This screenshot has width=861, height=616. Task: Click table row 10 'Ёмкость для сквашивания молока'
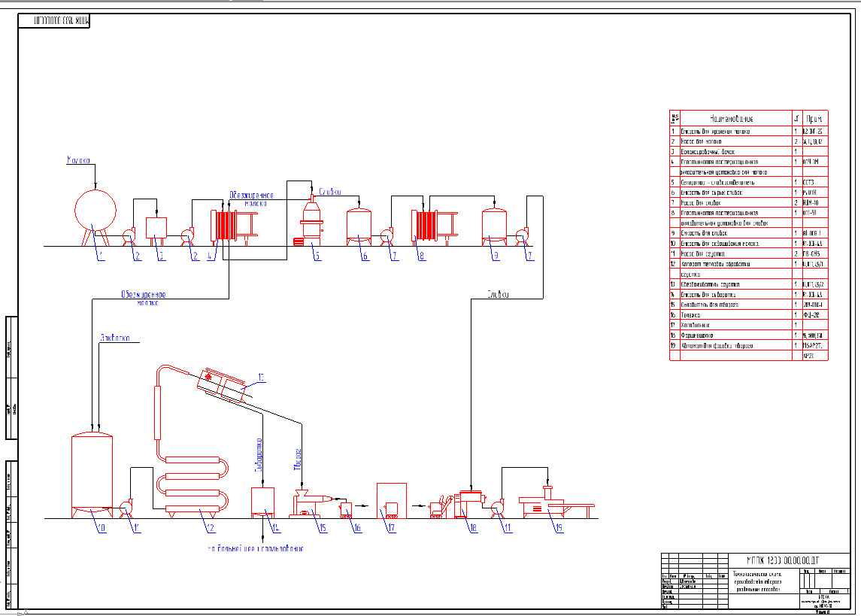pos(748,244)
